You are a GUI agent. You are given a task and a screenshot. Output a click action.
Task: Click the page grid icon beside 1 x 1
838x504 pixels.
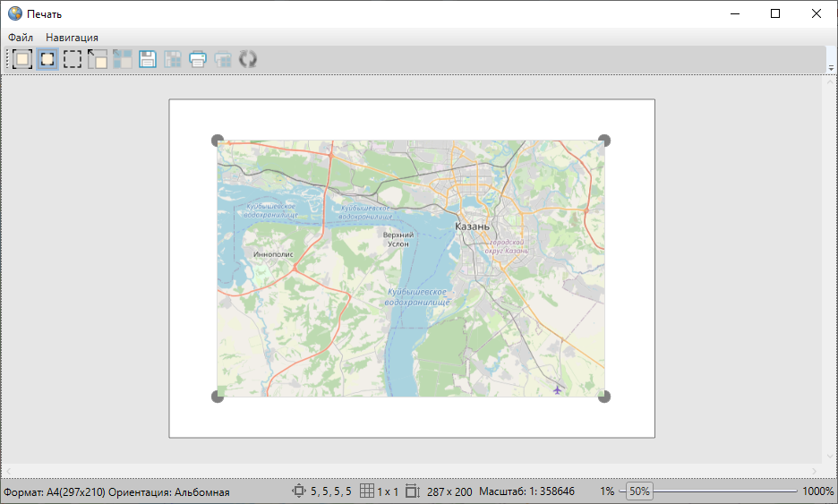pyautogui.click(x=366, y=491)
